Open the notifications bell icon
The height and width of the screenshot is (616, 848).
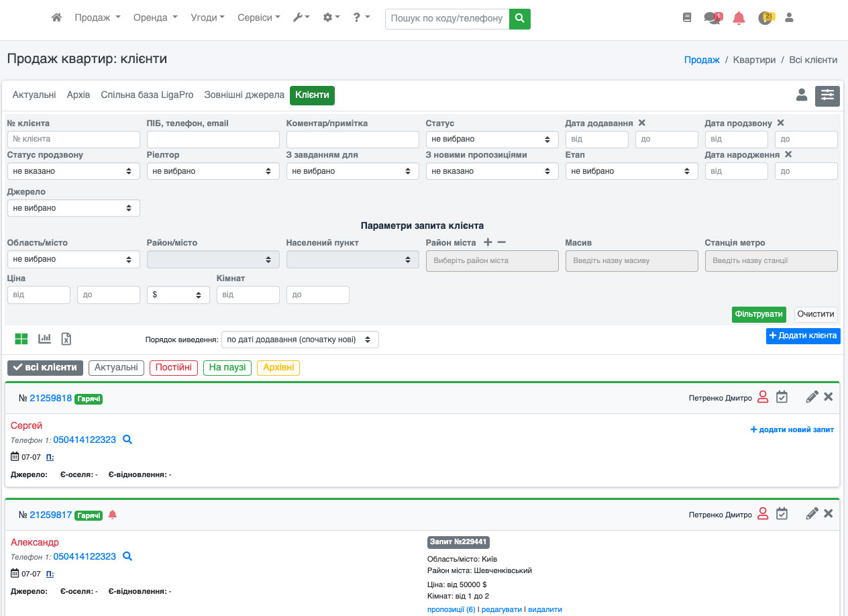(x=739, y=18)
